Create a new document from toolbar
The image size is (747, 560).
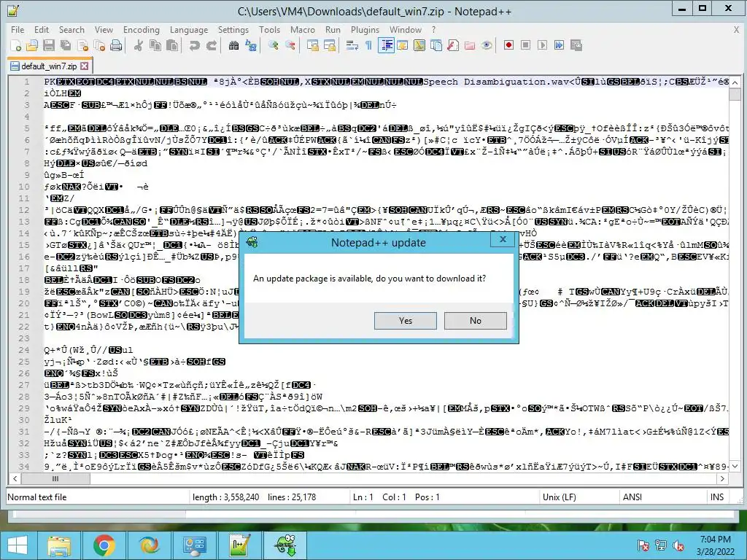16,45
